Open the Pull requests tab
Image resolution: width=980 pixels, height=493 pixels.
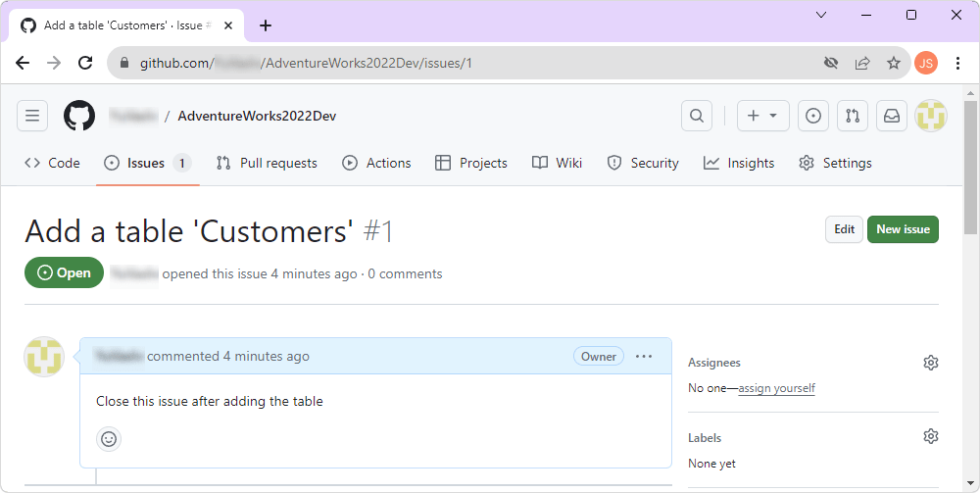[267, 163]
